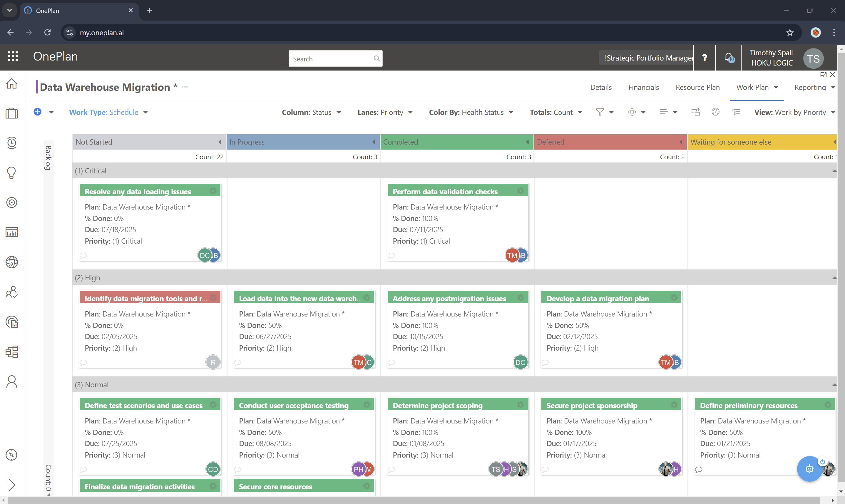Select the resources team icon

pyautogui.click(x=12, y=292)
